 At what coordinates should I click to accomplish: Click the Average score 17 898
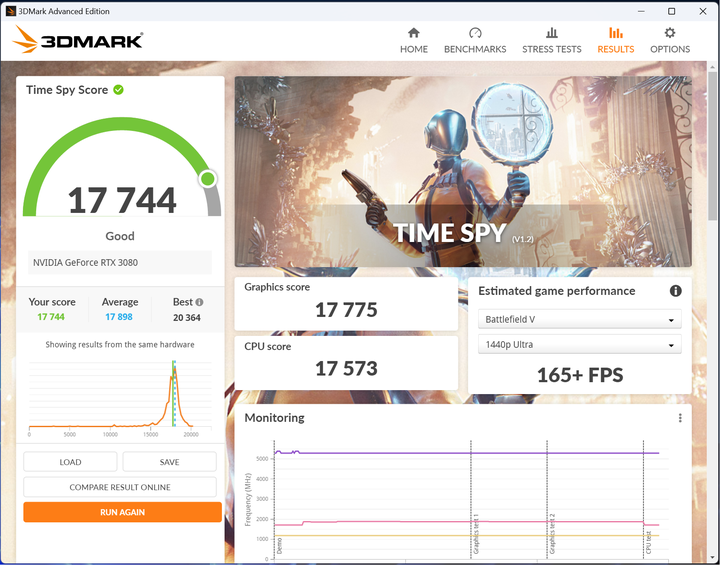(119, 317)
